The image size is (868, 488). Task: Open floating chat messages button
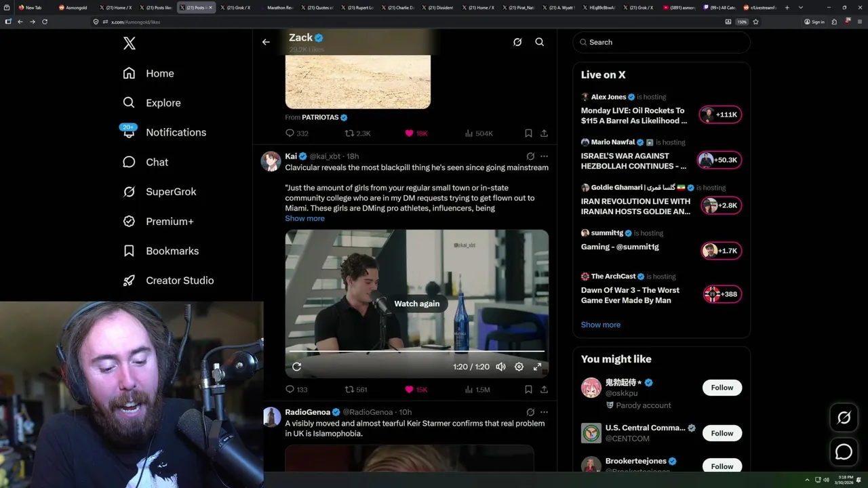click(844, 451)
